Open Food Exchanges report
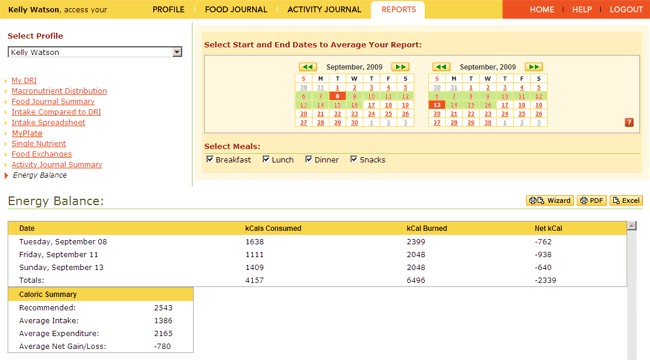The width and height of the screenshot is (650, 360). click(41, 154)
